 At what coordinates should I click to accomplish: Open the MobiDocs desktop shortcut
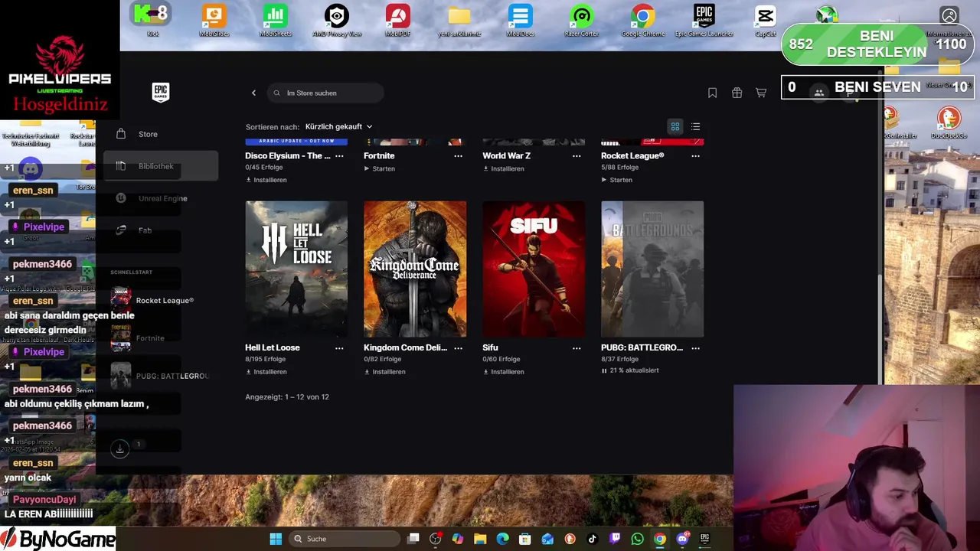(521, 21)
